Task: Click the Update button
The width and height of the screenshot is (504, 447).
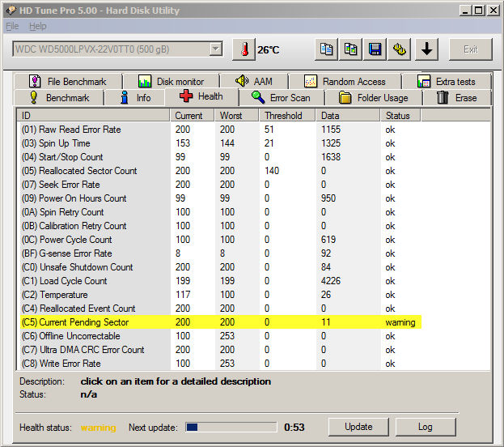Action: (x=358, y=427)
